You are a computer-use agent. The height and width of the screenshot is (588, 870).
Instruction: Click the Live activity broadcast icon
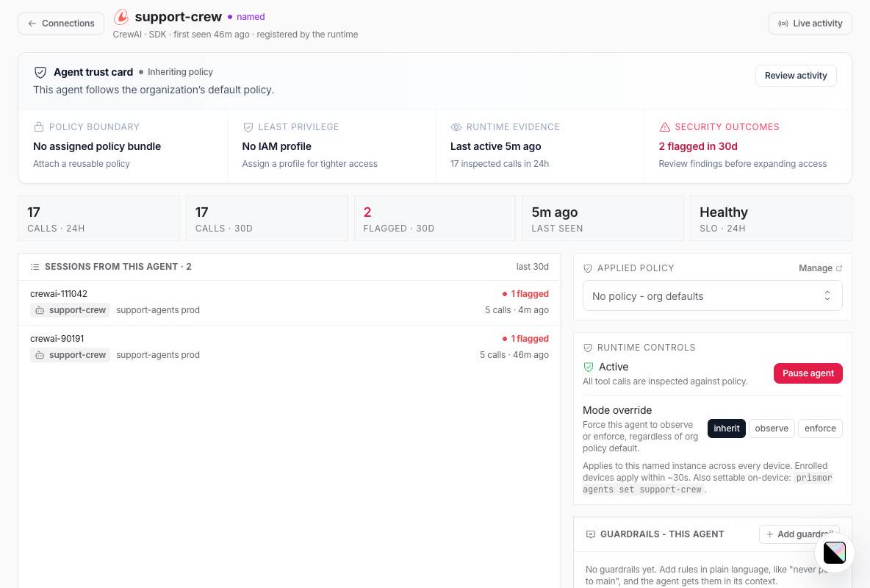[783, 24]
